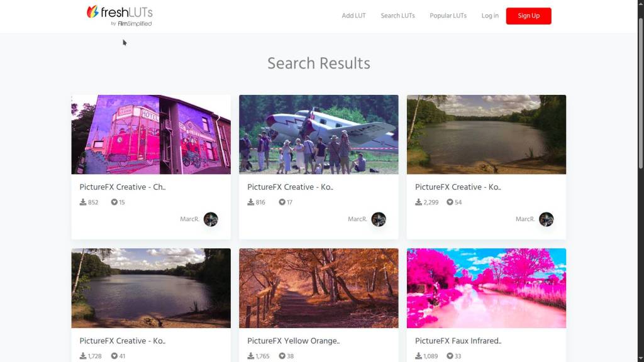Screen dimensions: 644x362
Task: Click heart icon showing 38 likes
Action: (282, 356)
